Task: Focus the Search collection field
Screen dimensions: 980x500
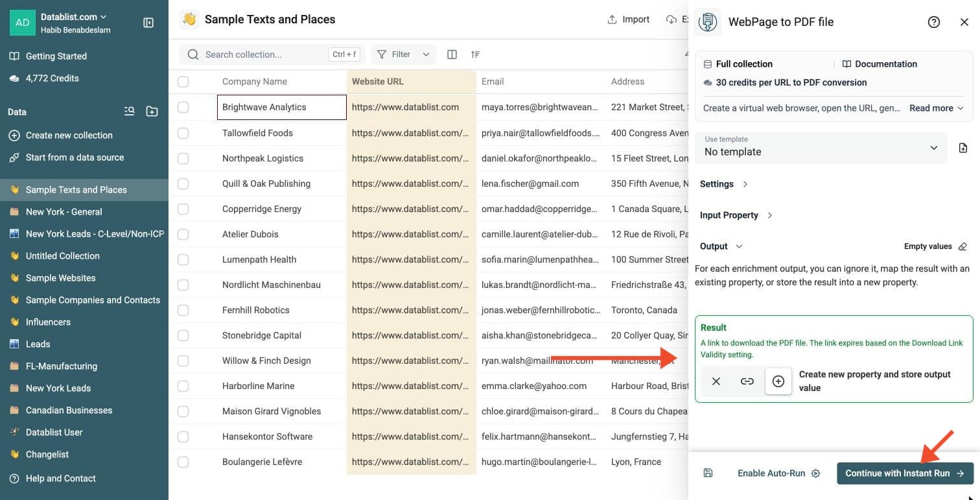Action: [272, 54]
